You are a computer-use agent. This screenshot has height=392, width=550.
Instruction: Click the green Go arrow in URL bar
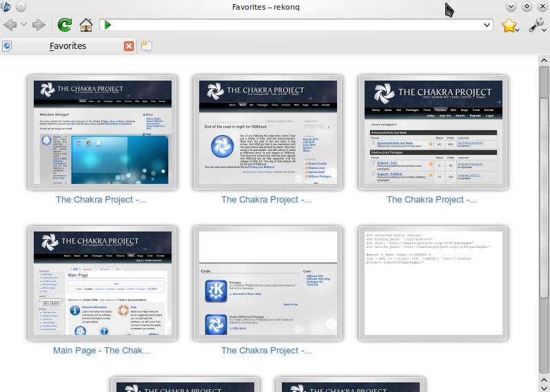[107, 25]
